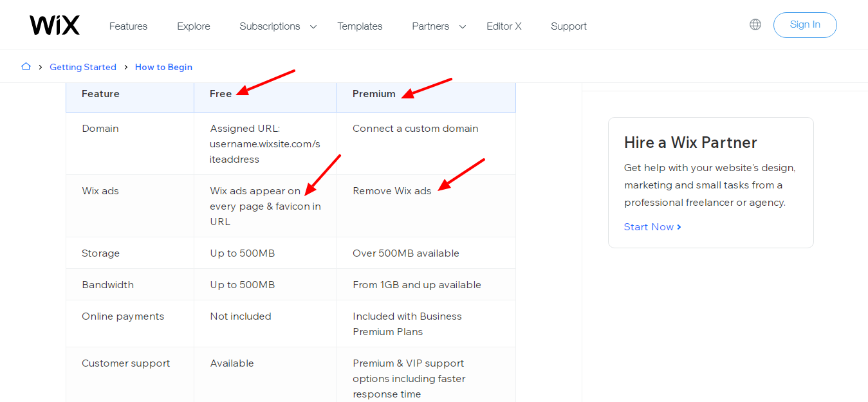The height and width of the screenshot is (402, 868).
Task: Open the Editor X page
Action: click(x=504, y=26)
